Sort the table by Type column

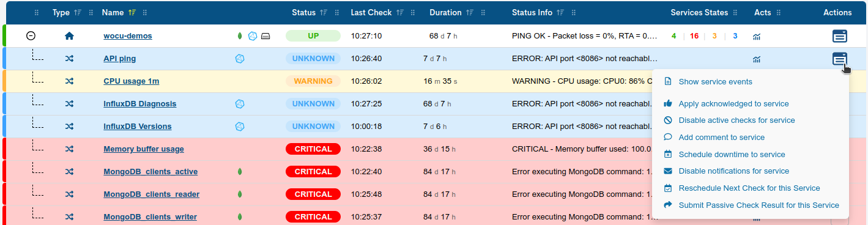(78, 13)
